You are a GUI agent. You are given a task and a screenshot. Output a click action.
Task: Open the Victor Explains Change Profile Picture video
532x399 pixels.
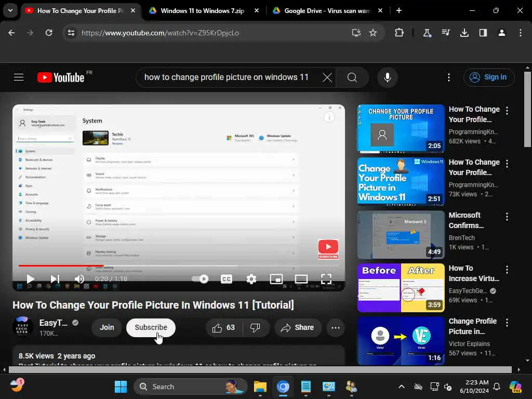(401, 341)
